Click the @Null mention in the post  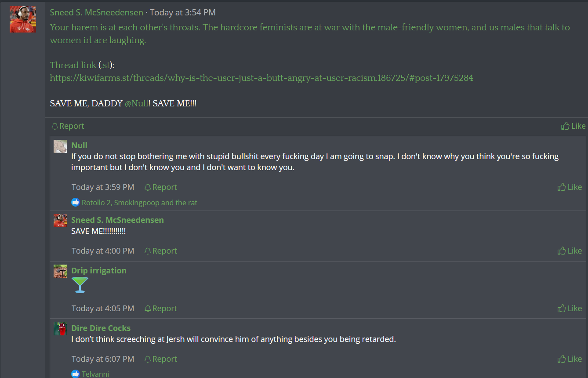point(136,104)
